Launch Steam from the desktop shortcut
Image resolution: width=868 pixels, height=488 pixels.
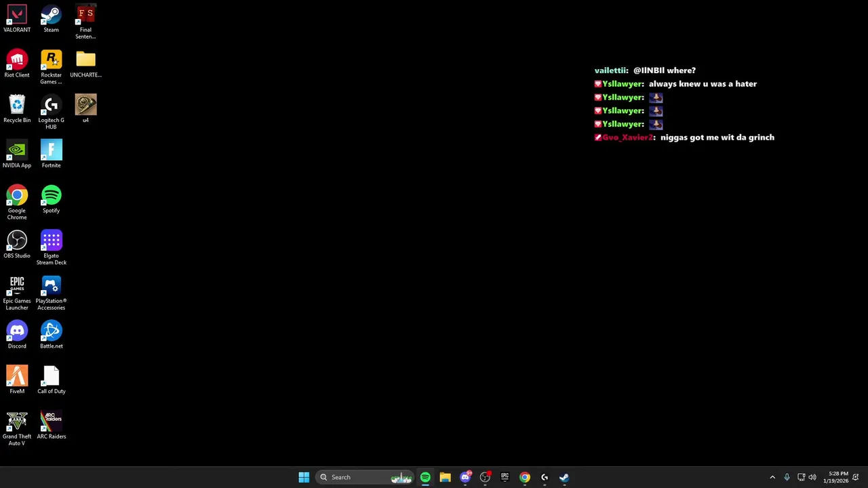coord(51,19)
